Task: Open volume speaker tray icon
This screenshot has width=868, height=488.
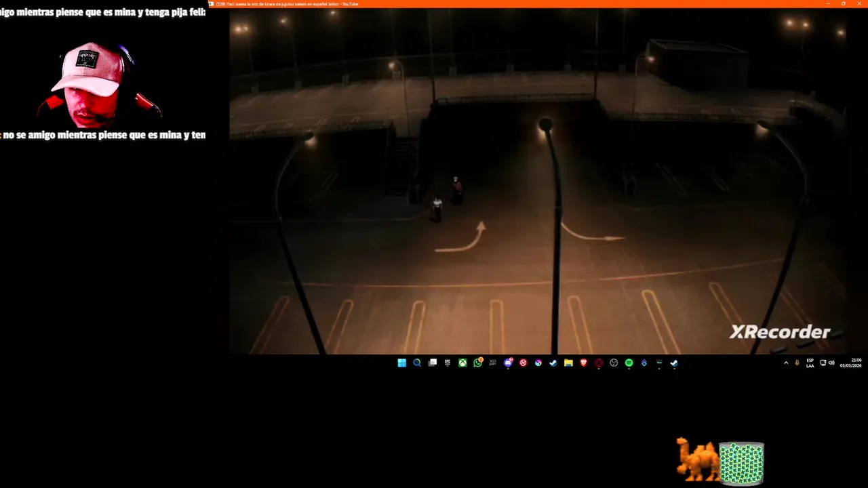Action: (x=831, y=363)
